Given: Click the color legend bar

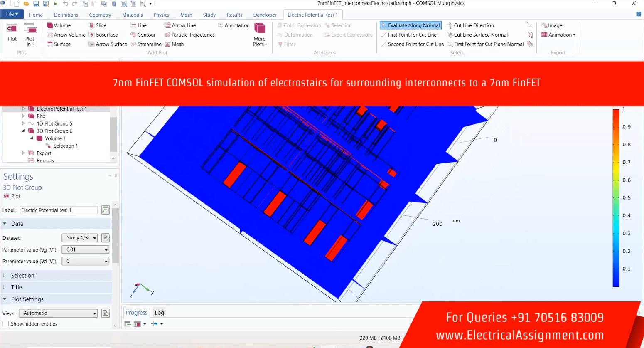Looking at the screenshot, I should (x=616, y=197).
